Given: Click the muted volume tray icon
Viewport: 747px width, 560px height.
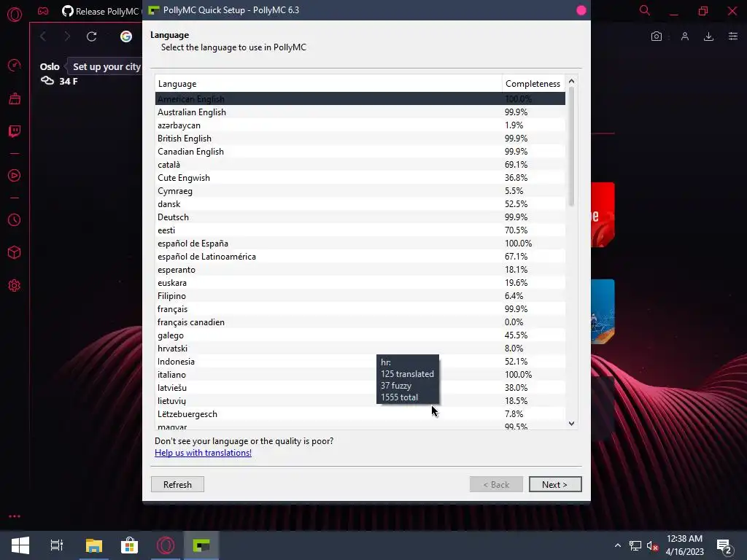Looking at the screenshot, I should 652,545.
